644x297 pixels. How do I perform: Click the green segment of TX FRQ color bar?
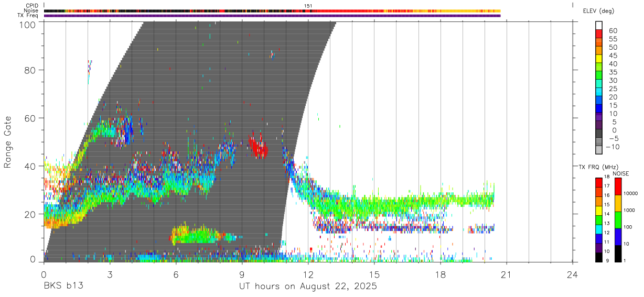[x=599, y=219]
